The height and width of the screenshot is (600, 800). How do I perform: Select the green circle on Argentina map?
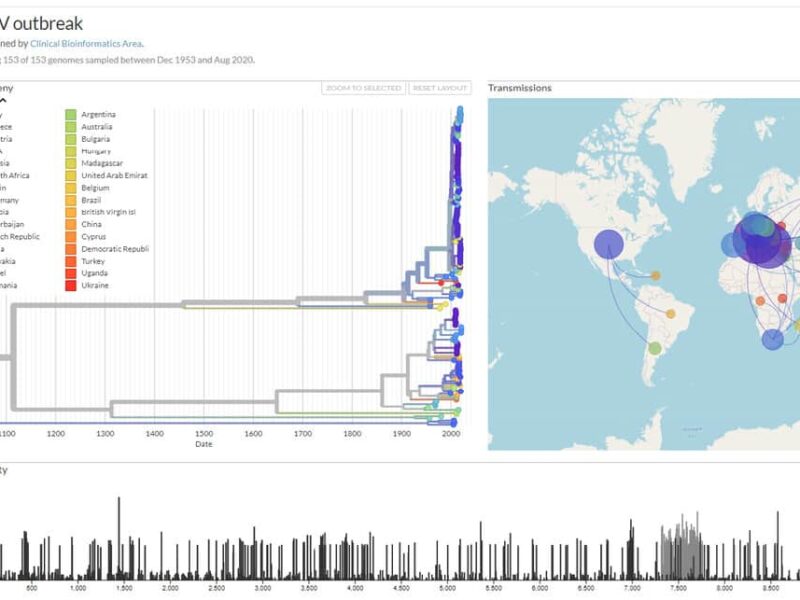[654, 348]
